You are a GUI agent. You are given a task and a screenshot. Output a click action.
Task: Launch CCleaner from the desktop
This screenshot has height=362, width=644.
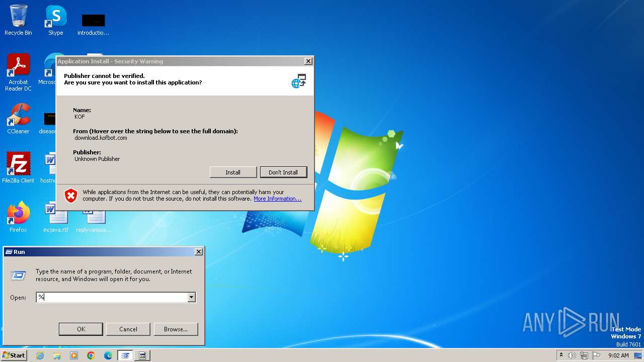(x=18, y=119)
